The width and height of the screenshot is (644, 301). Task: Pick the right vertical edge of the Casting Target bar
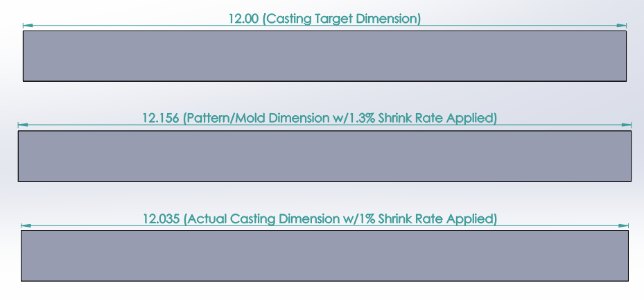[627, 56]
